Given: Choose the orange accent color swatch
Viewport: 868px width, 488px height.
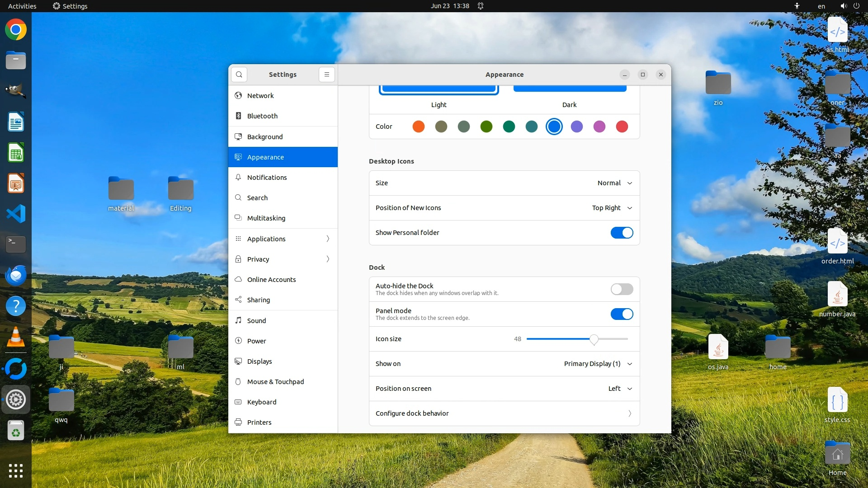Looking at the screenshot, I should (419, 127).
